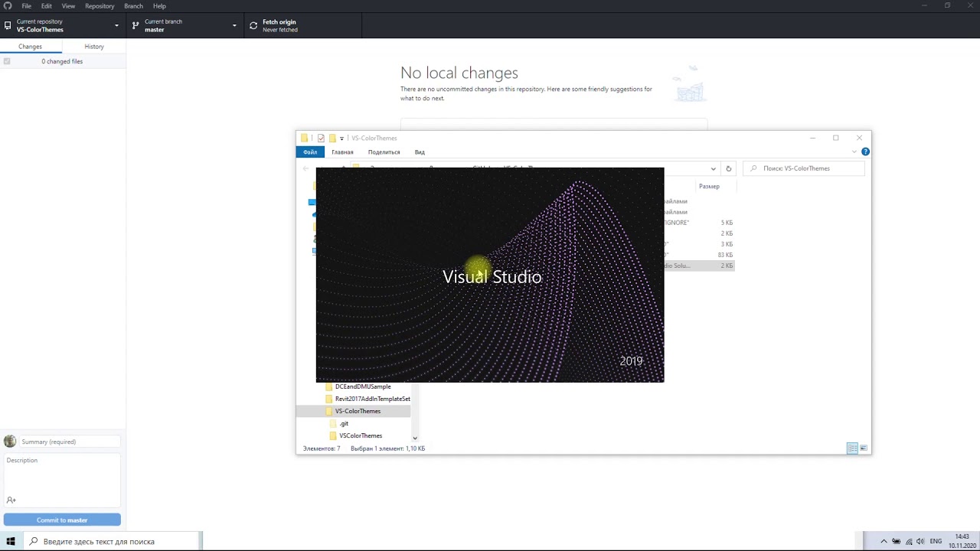Open the Главная ribbon tab in Explorer
The height and width of the screenshot is (551, 980).
coord(342,152)
